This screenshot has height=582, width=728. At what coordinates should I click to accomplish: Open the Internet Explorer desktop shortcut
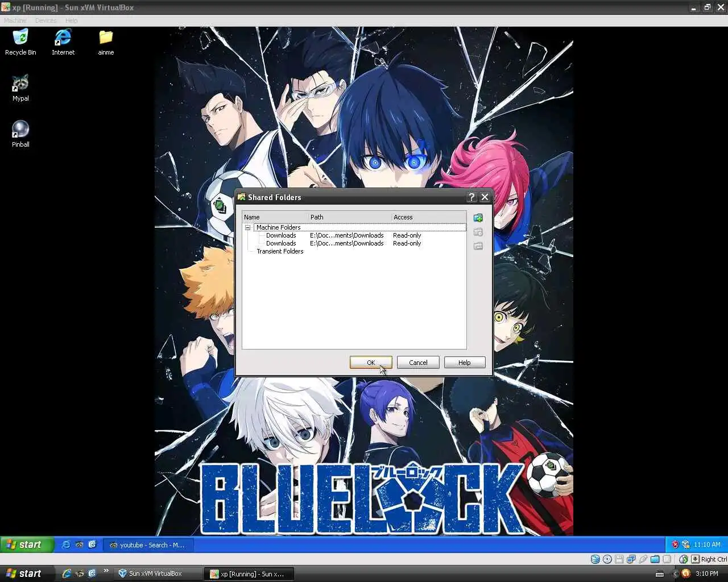(63, 42)
